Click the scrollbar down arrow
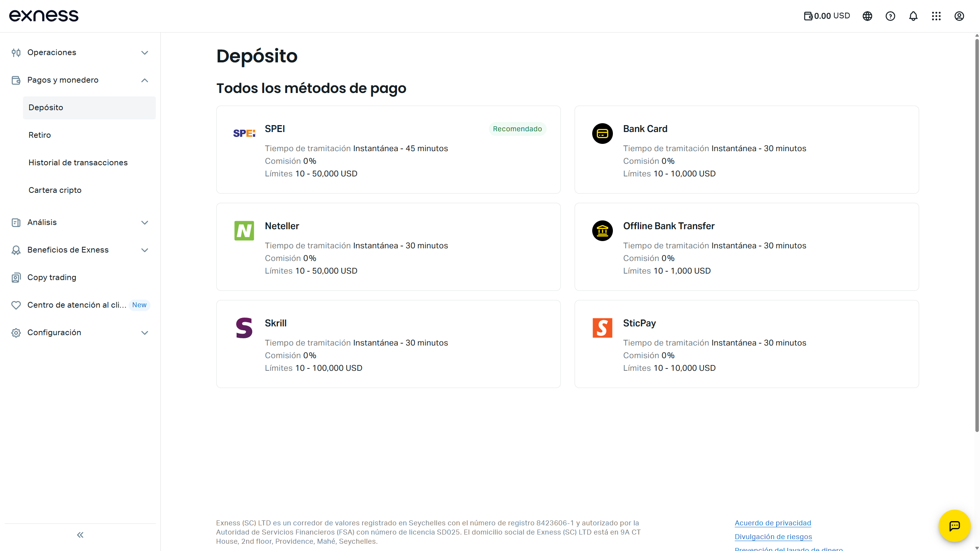This screenshot has height=551, width=980. coord(977,548)
